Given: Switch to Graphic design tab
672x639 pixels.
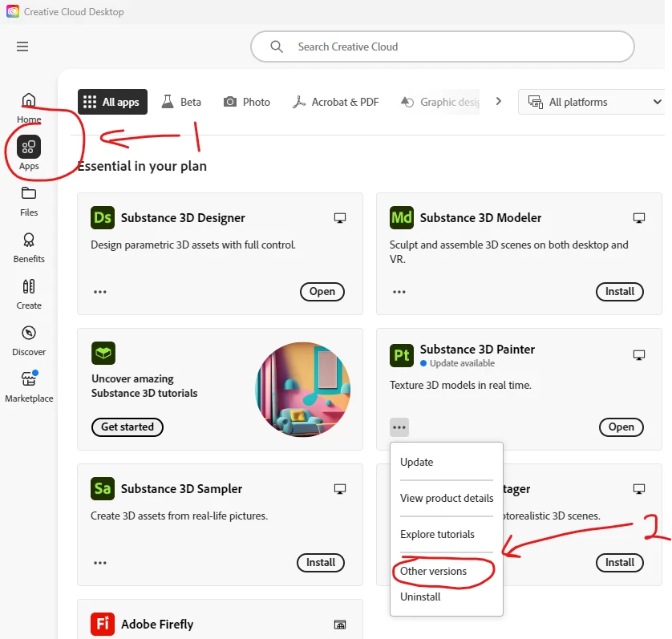Looking at the screenshot, I should point(439,102).
